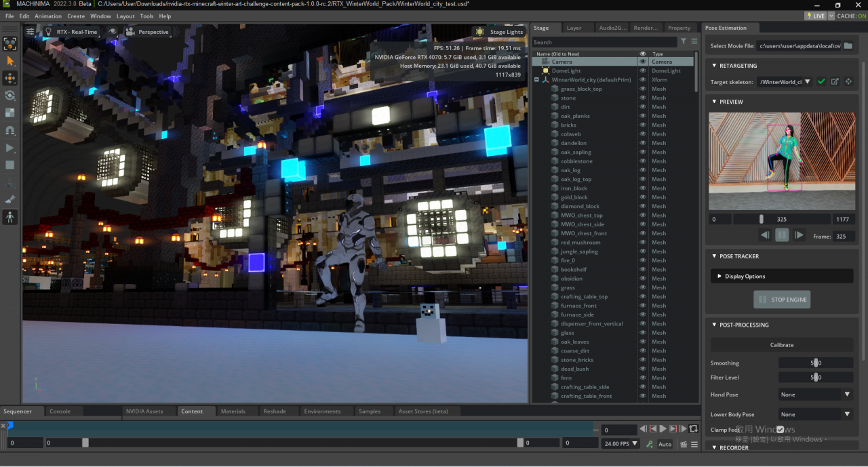The height and width of the screenshot is (467, 868).
Task: Toggle the Snap magnet tool
Action: point(10,130)
